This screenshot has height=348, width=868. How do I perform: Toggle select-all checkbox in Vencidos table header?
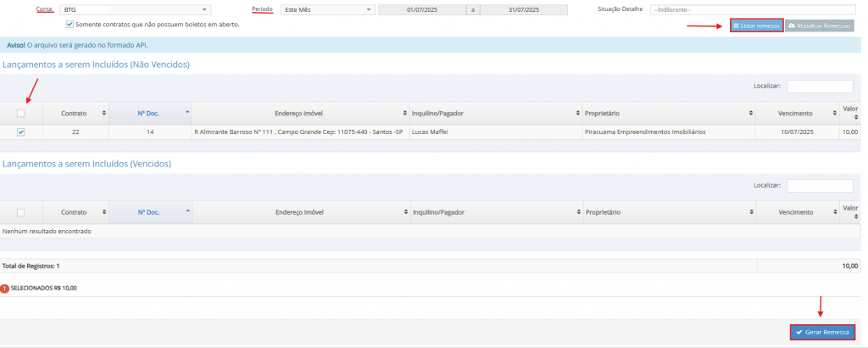point(21,212)
